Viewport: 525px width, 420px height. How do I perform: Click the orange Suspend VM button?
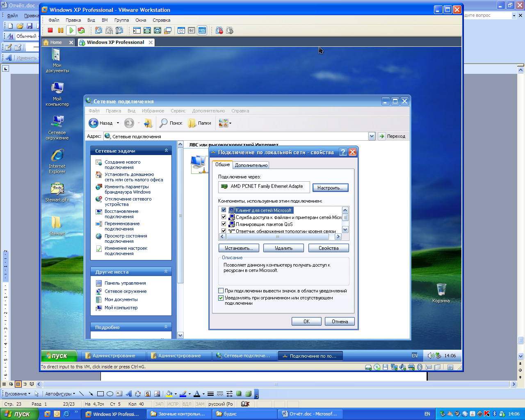61,30
